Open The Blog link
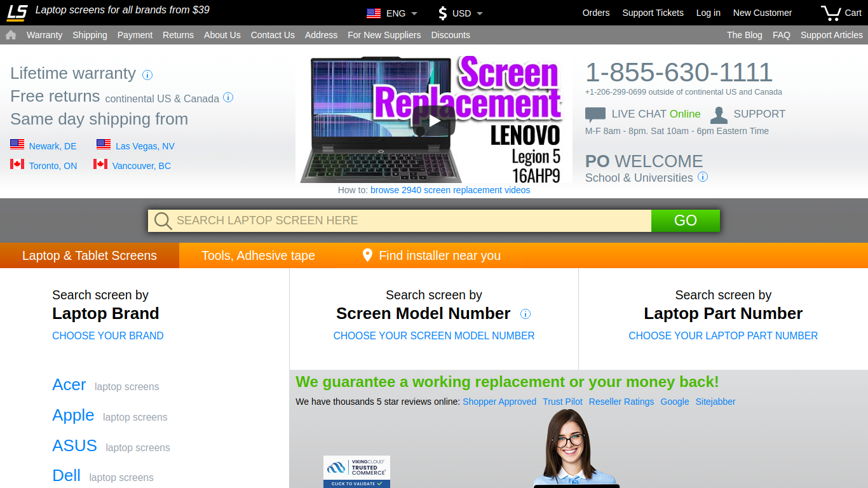 point(745,35)
